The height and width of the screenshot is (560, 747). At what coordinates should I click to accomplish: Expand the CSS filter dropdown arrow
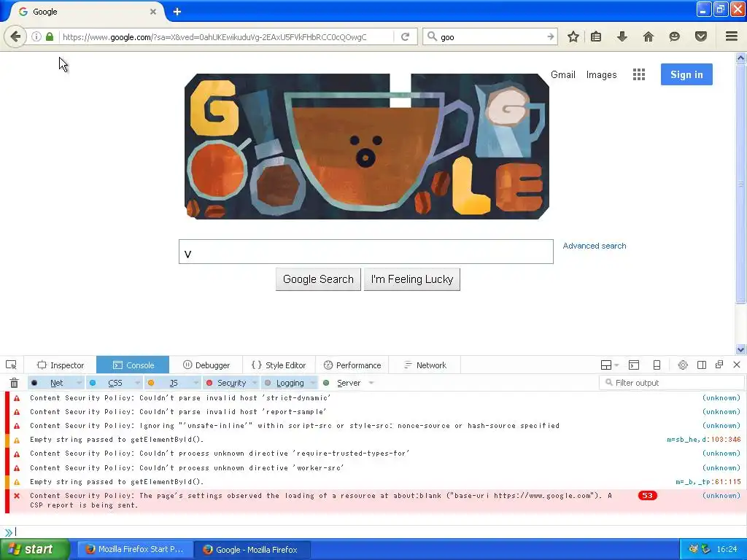click(137, 383)
